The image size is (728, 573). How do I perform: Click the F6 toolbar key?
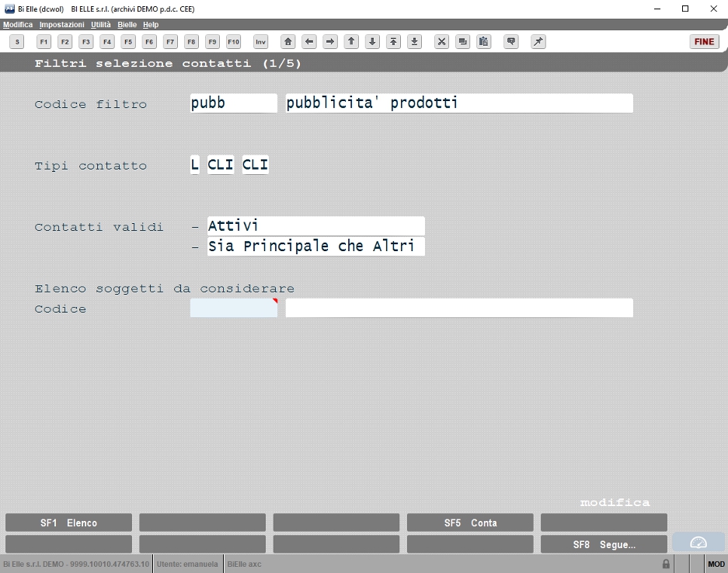(x=149, y=42)
